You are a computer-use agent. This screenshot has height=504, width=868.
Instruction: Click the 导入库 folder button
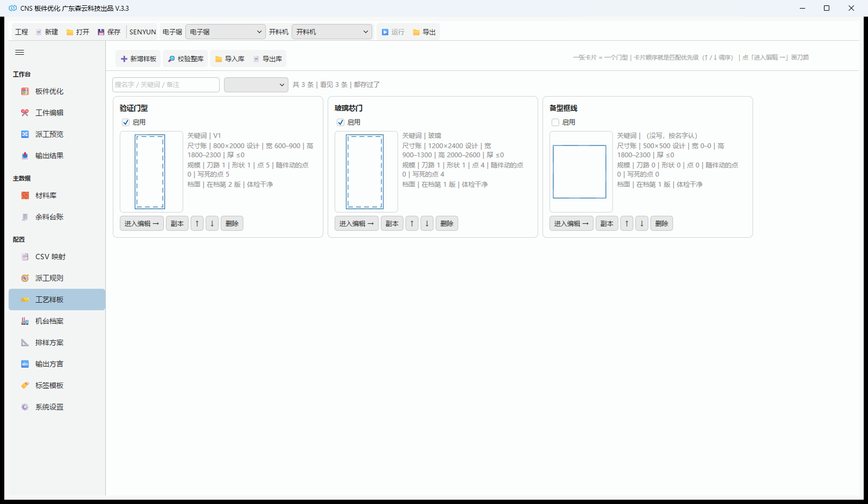229,59
